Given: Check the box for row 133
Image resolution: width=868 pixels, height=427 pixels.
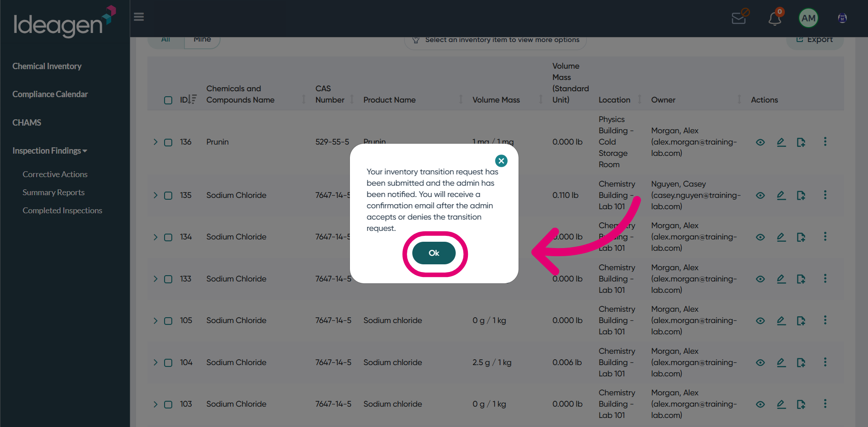Looking at the screenshot, I should click(168, 279).
